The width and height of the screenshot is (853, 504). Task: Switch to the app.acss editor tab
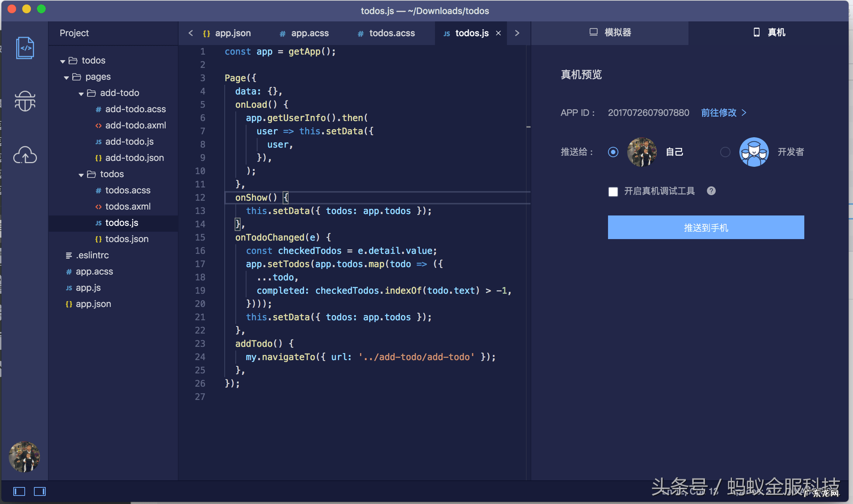coord(305,33)
